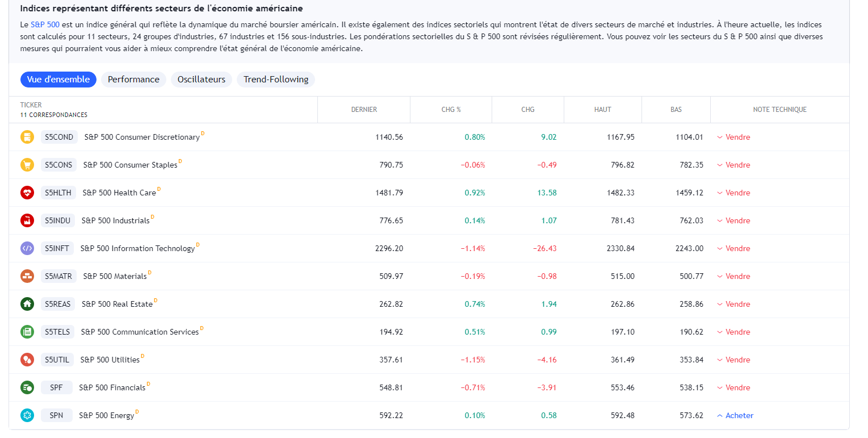
Task: Click the Energy sector icon
Action: tap(27, 415)
